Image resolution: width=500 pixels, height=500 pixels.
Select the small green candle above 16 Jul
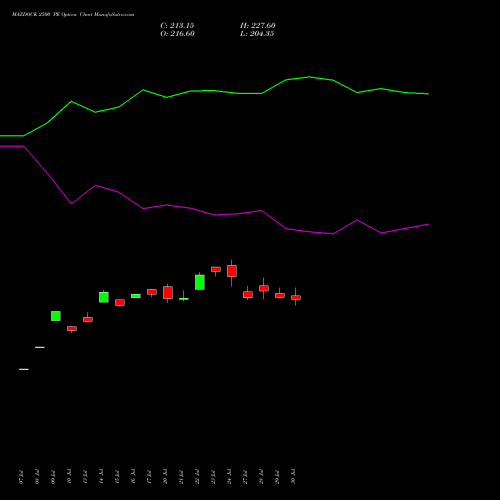click(136, 296)
